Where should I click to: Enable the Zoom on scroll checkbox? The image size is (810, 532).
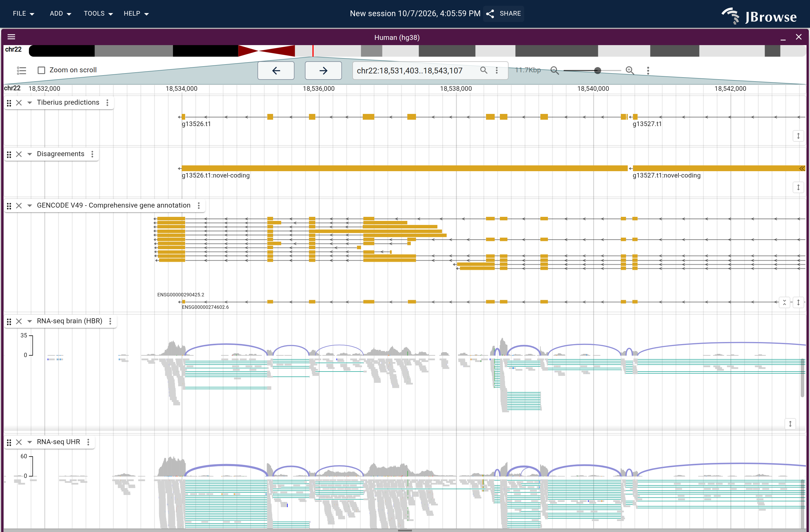pyautogui.click(x=42, y=71)
